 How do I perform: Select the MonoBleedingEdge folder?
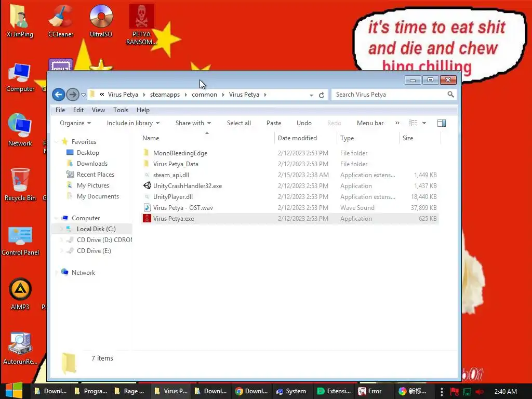180,153
